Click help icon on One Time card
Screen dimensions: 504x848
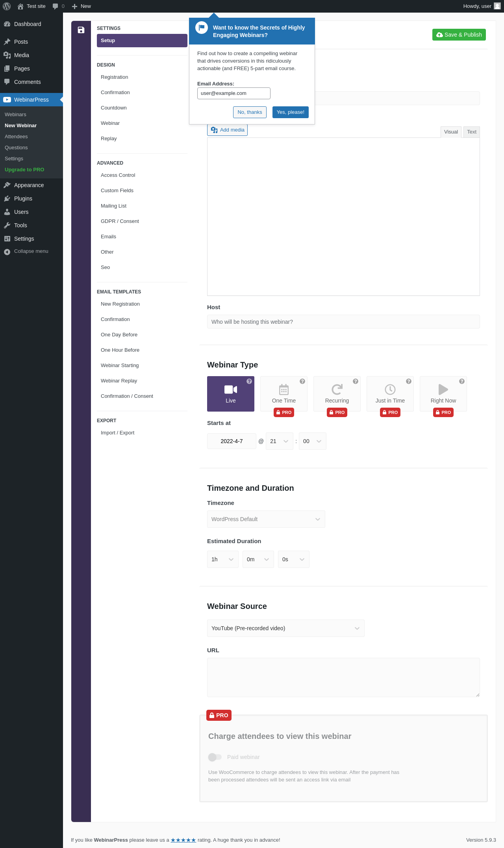point(302,381)
